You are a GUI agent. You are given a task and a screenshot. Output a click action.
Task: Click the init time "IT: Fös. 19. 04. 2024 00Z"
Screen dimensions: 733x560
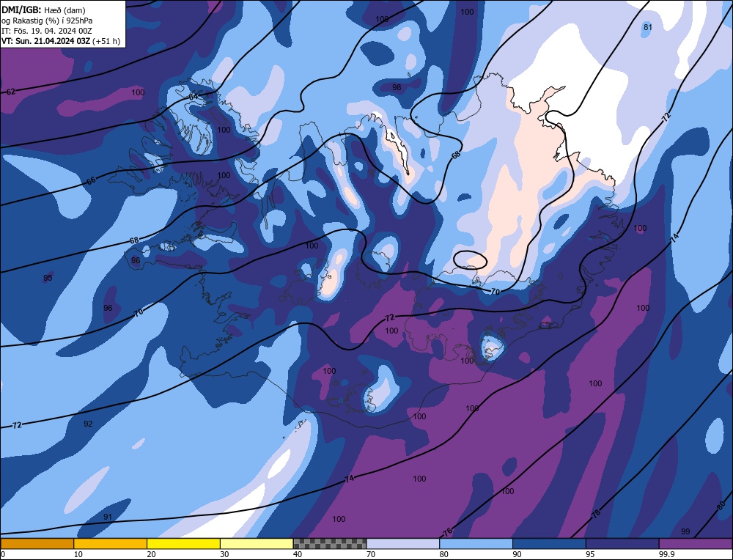click(46, 31)
